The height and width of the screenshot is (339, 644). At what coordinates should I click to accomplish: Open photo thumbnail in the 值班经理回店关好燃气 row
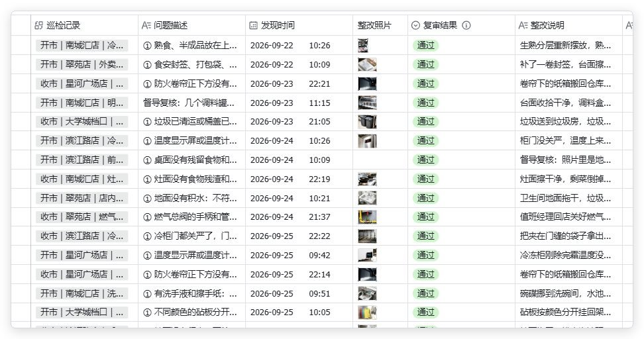(x=367, y=217)
